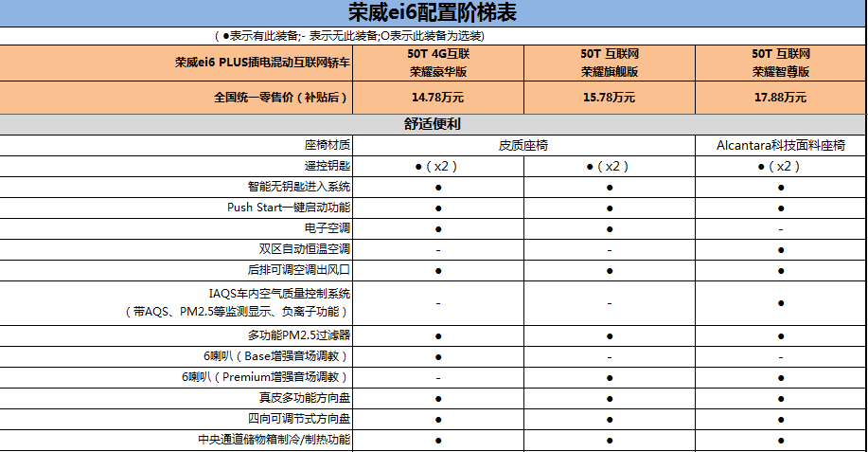Image resolution: width=868 pixels, height=452 pixels.
Task: Click the 双区自动恒温空调 dash under 荣耀豪华版
Action: pos(438,250)
